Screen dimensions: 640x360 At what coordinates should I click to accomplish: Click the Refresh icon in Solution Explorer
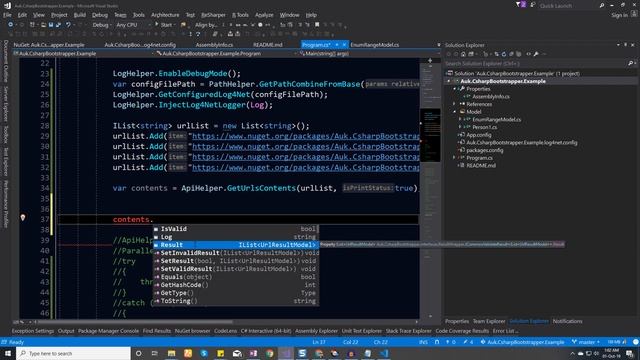pos(504,54)
